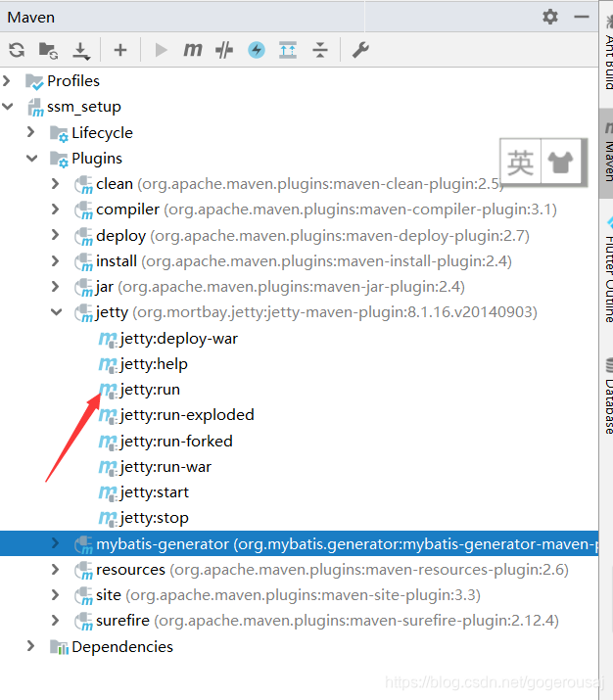Select the jetty:help goal
Viewport: 613px width, 700px height.
pos(154,364)
